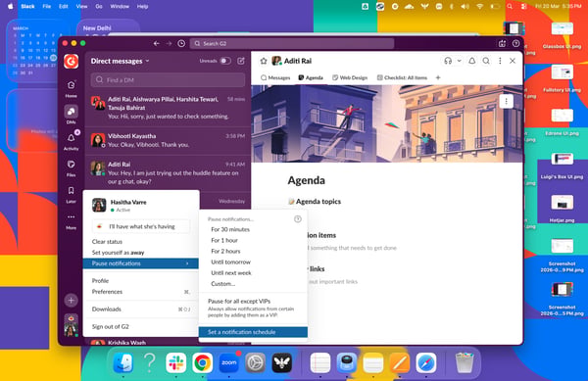The width and height of the screenshot is (588, 381).
Task: Open group DM with Aishwarya Pillai
Action: 168,108
